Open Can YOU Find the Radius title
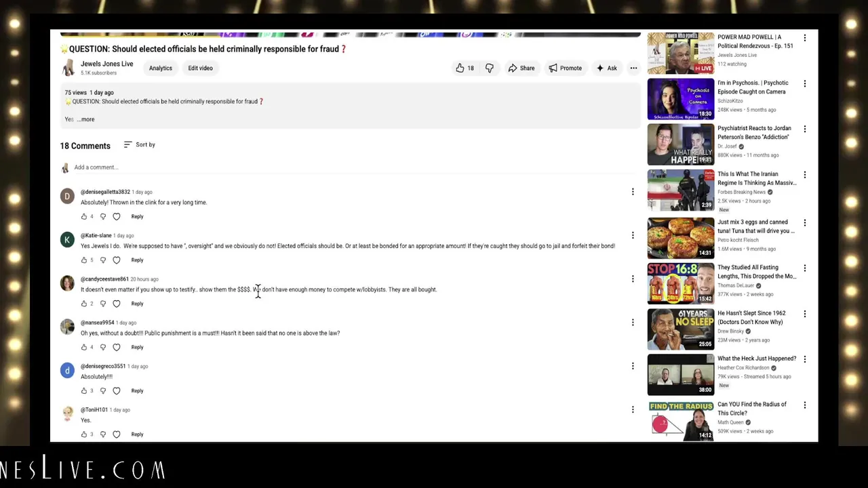 [752, 409]
